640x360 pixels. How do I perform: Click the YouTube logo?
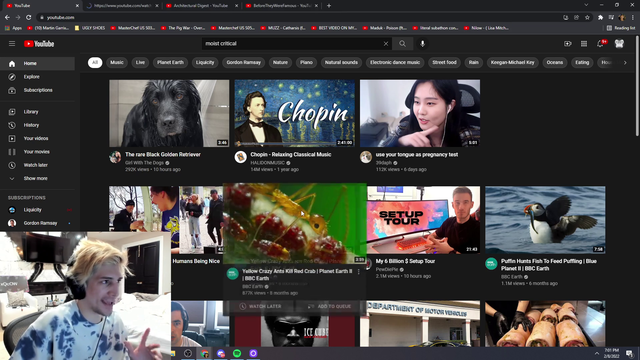(x=39, y=44)
